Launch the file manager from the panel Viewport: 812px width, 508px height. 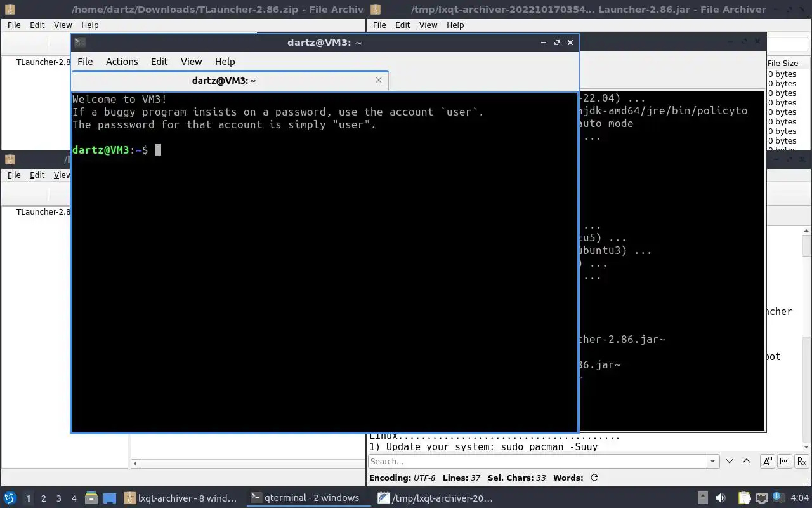point(91,498)
